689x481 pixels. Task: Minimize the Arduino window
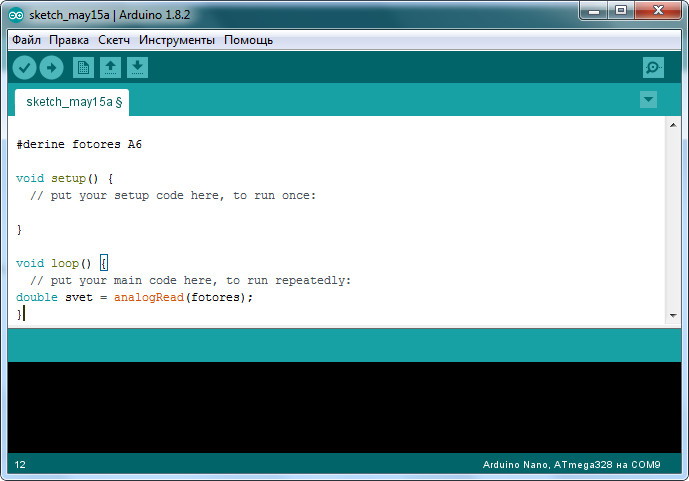pyautogui.click(x=594, y=11)
